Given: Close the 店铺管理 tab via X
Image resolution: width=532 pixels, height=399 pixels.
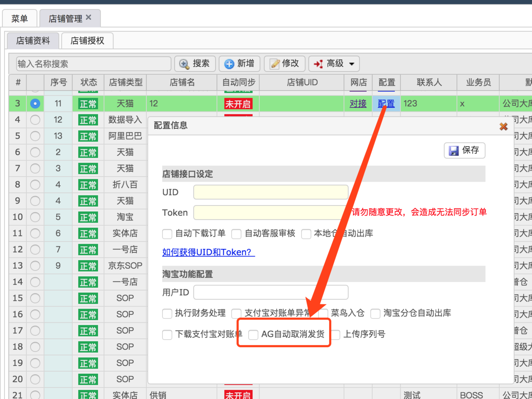Looking at the screenshot, I should [x=89, y=17].
